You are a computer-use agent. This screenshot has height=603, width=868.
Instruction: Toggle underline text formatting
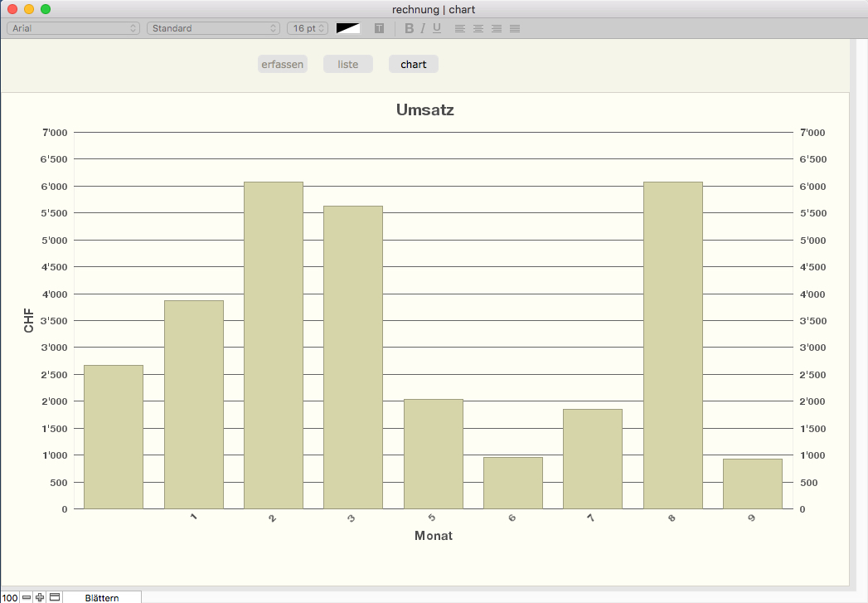tap(437, 28)
